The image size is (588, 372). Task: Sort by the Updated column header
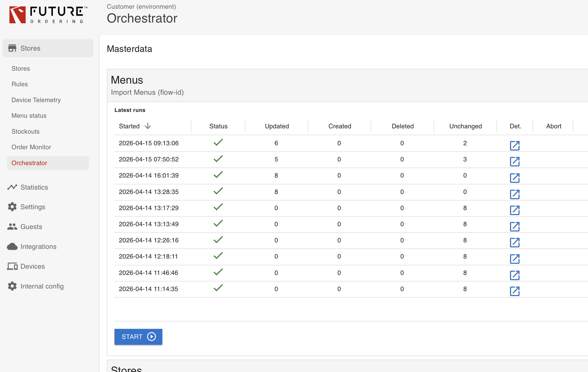[277, 126]
